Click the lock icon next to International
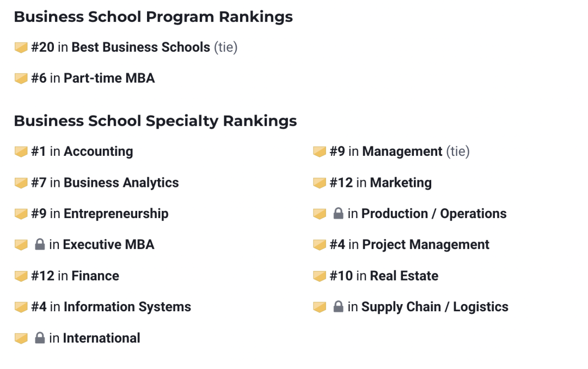This screenshot has height=369, width=588. [39, 338]
